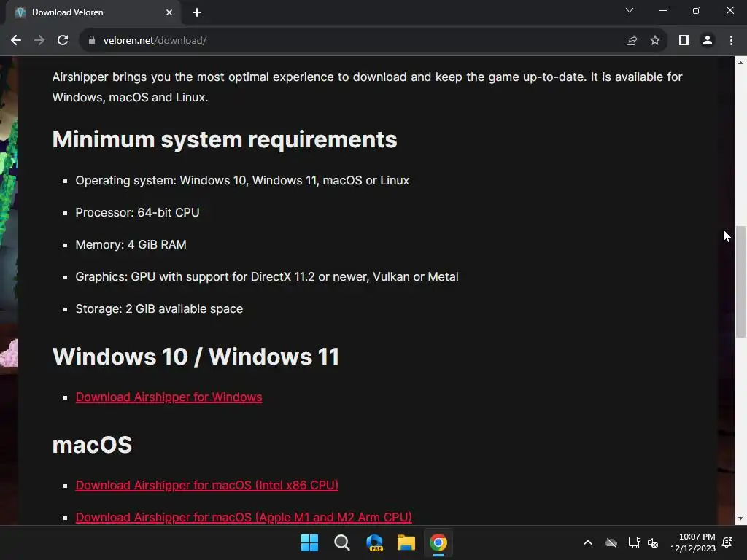The height and width of the screenshot is (560, 747).
Task: Open File Explorer from the taskbar
Action: point(406,542)
